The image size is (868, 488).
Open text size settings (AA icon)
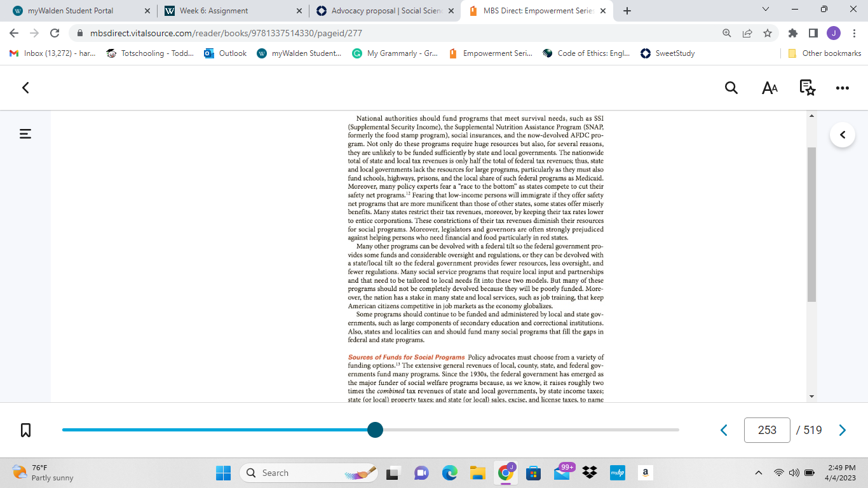pos(770,88)
